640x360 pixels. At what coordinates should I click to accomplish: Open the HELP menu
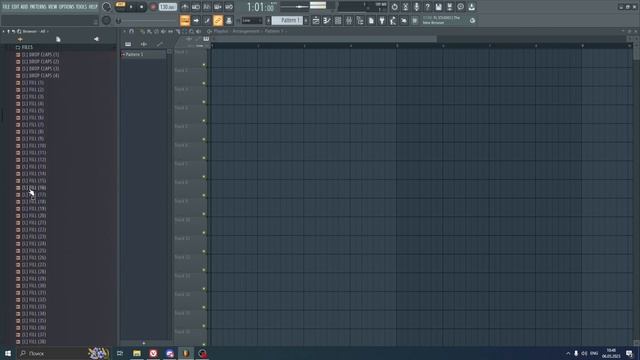pos(93,7)
